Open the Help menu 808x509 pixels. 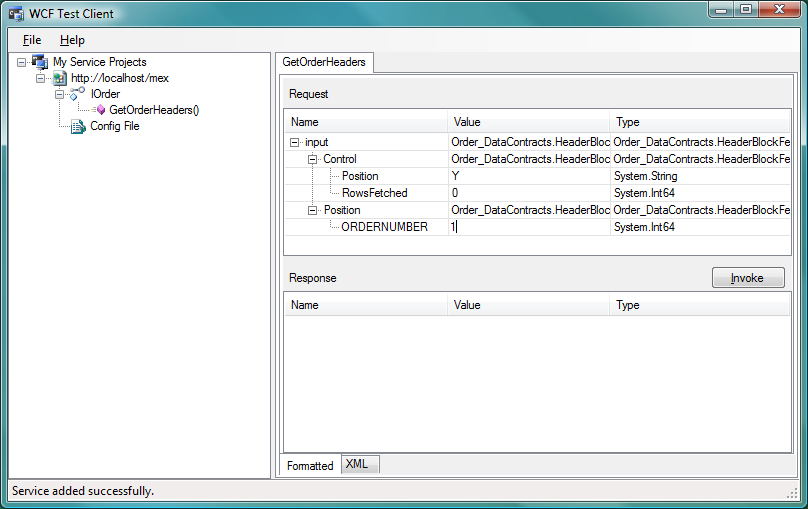(72, 40)
